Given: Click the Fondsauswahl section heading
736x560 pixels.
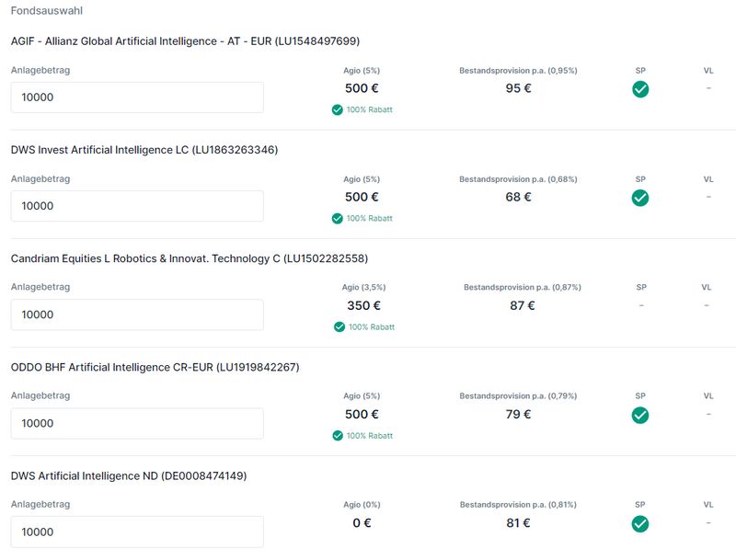Looking at the screenshot, I should click(x=46, y=10).
